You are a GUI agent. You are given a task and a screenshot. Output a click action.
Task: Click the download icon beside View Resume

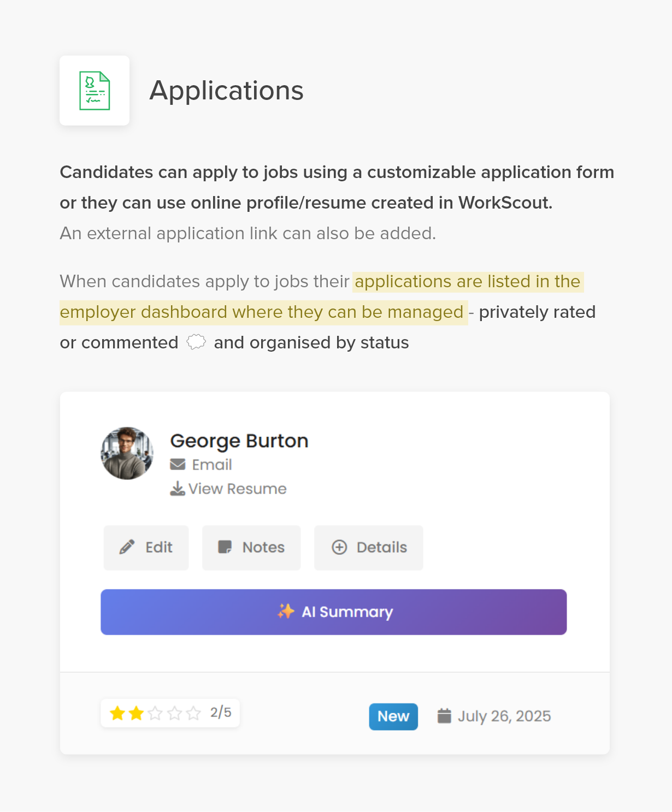point(177,488)
